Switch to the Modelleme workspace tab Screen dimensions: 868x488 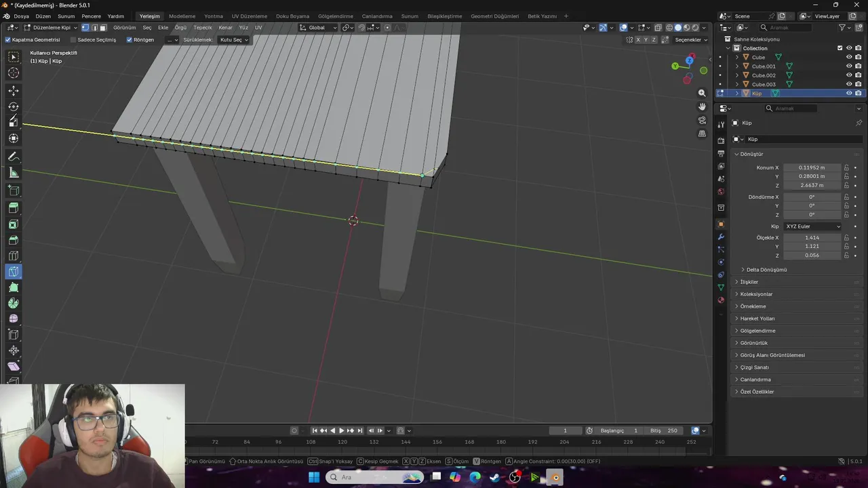pos(182,16)
